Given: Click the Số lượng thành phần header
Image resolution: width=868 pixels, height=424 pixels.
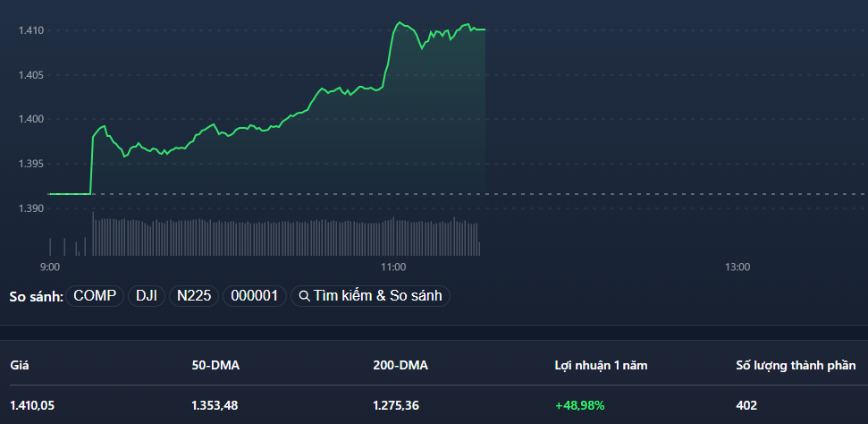Looking at the screenshot, I should point(796,365).
